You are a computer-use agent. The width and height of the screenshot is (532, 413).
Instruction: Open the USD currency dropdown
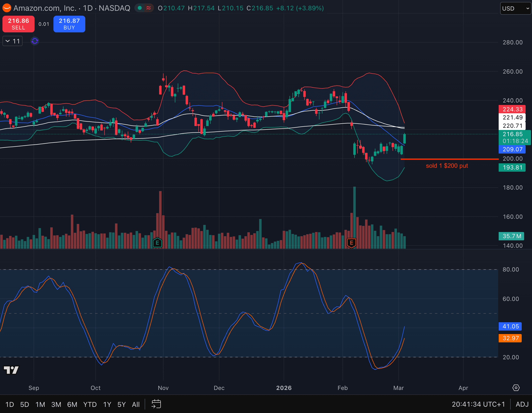coord(515,9)
